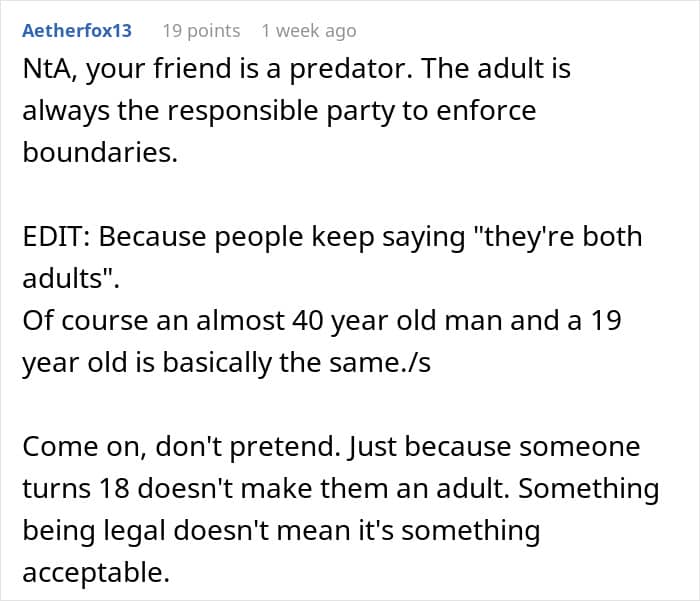Open the Aetherfox13 user profile link

pos(77,30)
